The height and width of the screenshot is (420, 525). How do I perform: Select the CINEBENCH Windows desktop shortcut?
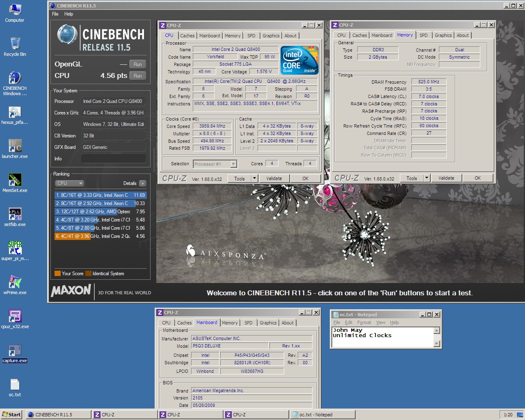[15, 84]
